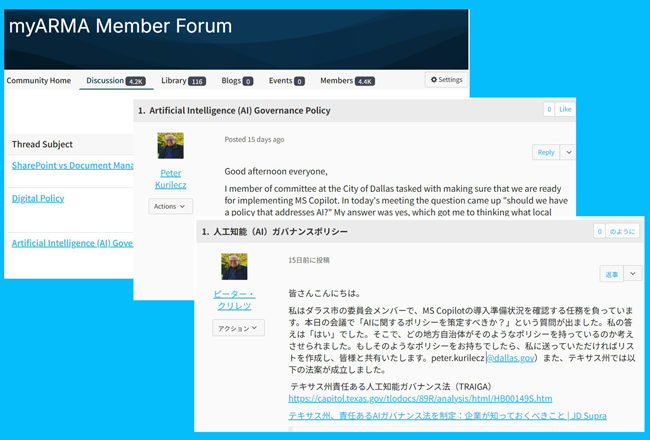Screen dimensions: 650x440
Task: Open Peter Kurilecz profile link
Action: 170,179
